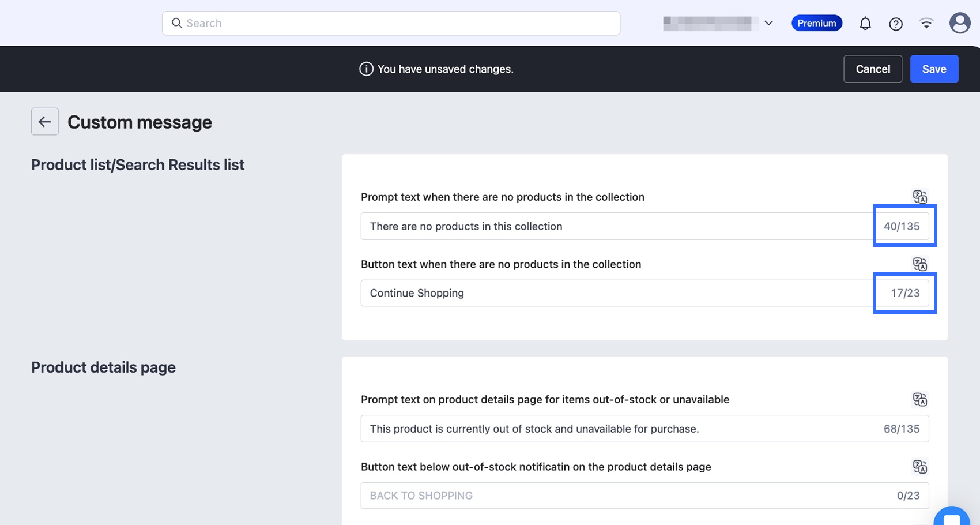Click the notifications bell icon
980x525 pixels.
click(x=865, y=24)
